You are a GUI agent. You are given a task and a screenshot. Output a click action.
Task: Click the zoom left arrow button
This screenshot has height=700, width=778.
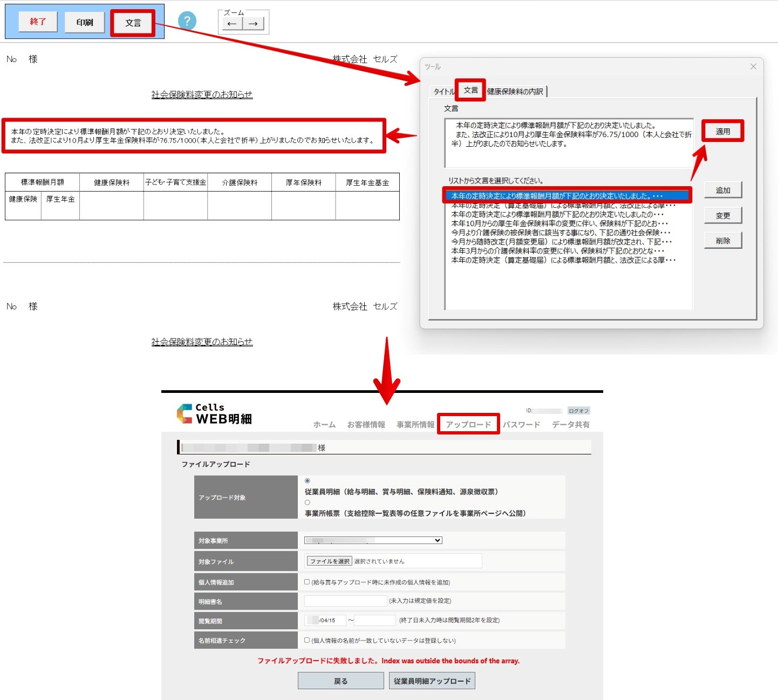coord(232,24)
